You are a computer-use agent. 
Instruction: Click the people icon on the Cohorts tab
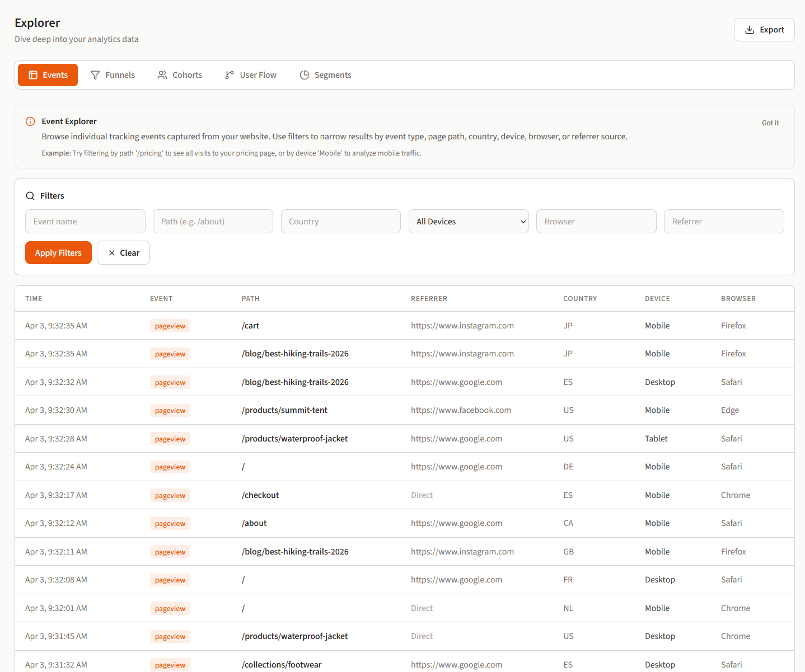pyautogui.click(x=162, y=74)
